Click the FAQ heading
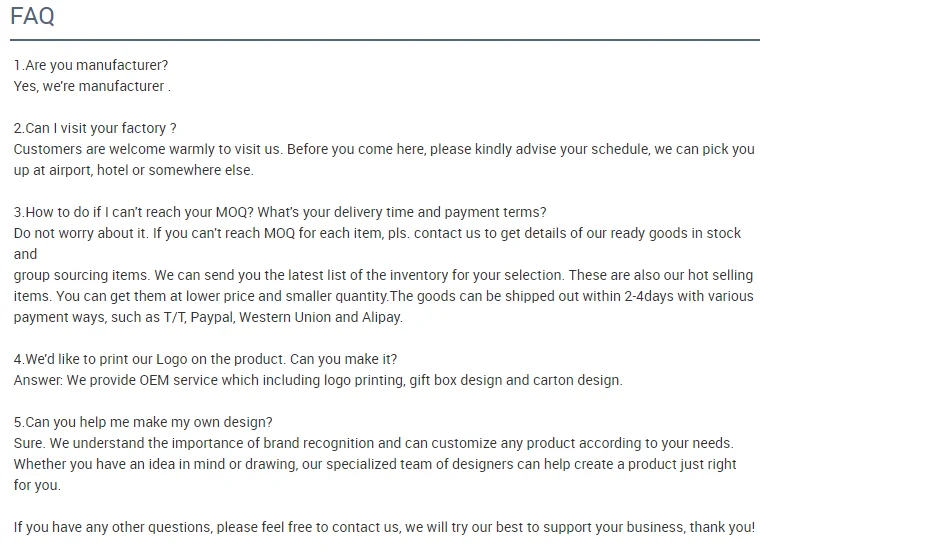 coord(32,17)
